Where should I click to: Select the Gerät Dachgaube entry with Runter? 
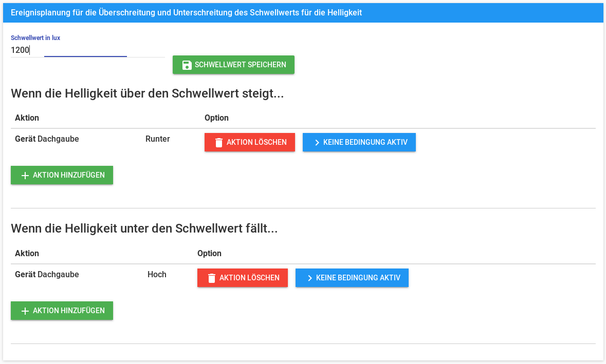[x=47, y=139]
